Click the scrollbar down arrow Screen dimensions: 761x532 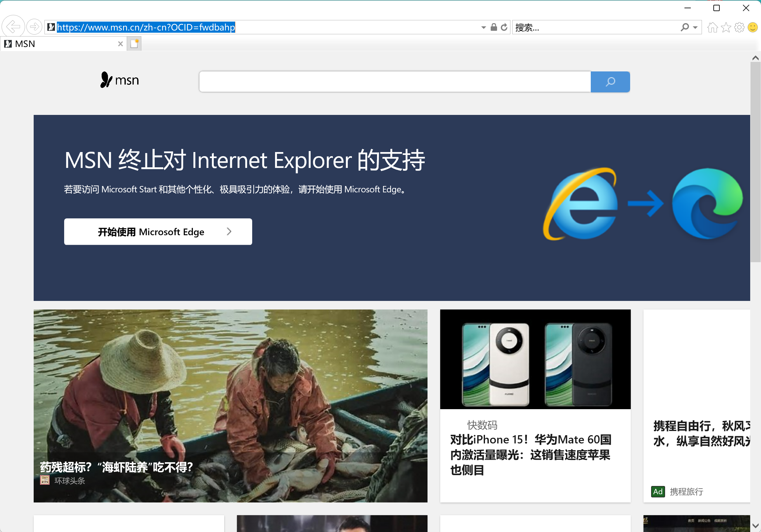point(755,526)
